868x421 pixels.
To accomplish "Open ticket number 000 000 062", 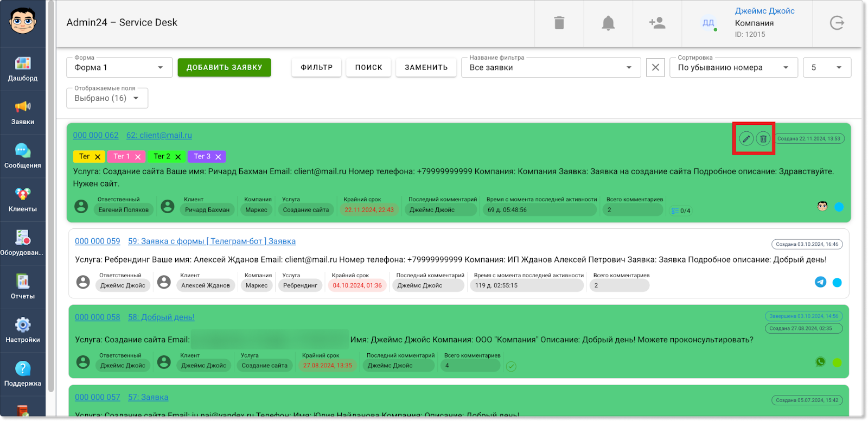I will click(x=95, y=135).
